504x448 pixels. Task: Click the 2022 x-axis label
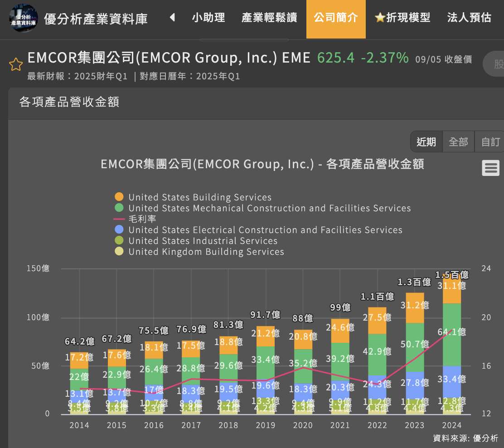[377, 425]
